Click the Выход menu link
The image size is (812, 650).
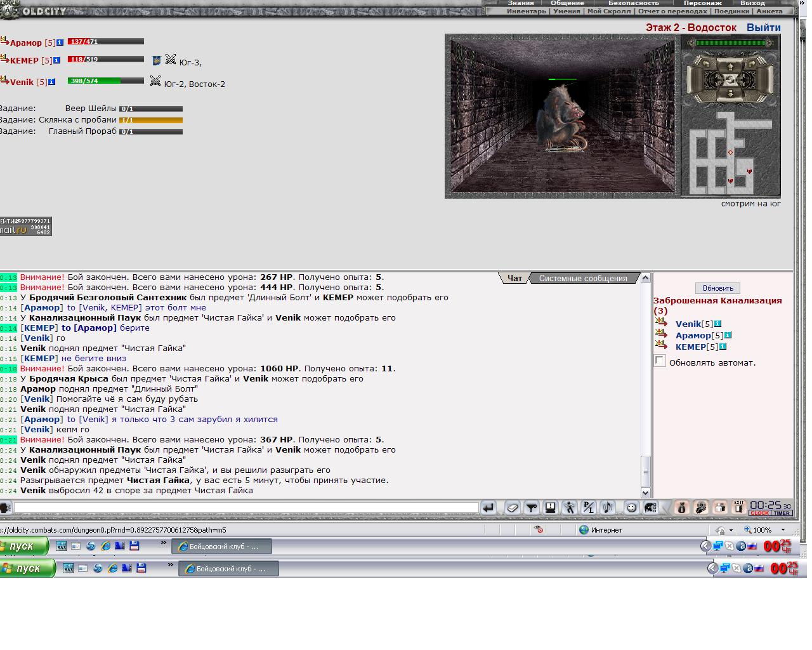click(x=752, y=3)
